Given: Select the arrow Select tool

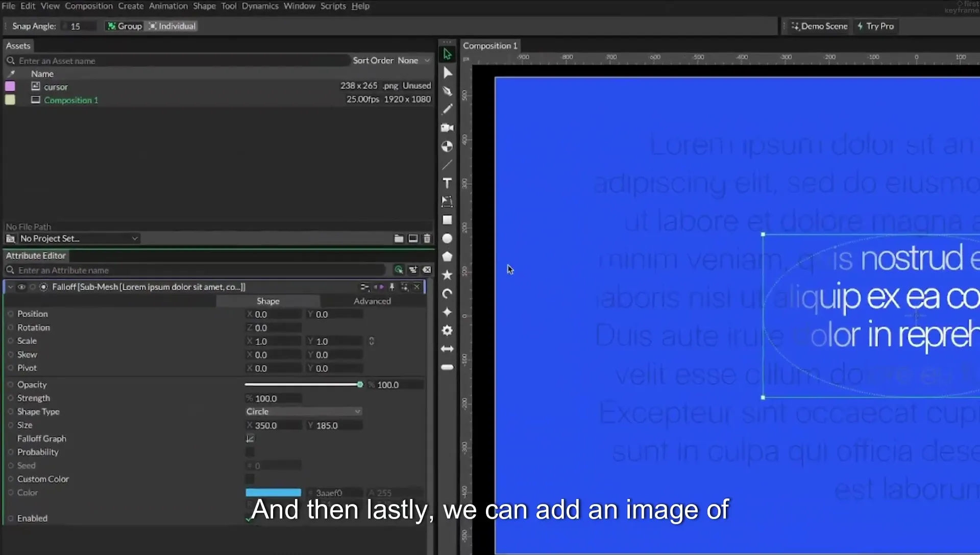Looking at the screenshot, I should click(x=447, y=54).
